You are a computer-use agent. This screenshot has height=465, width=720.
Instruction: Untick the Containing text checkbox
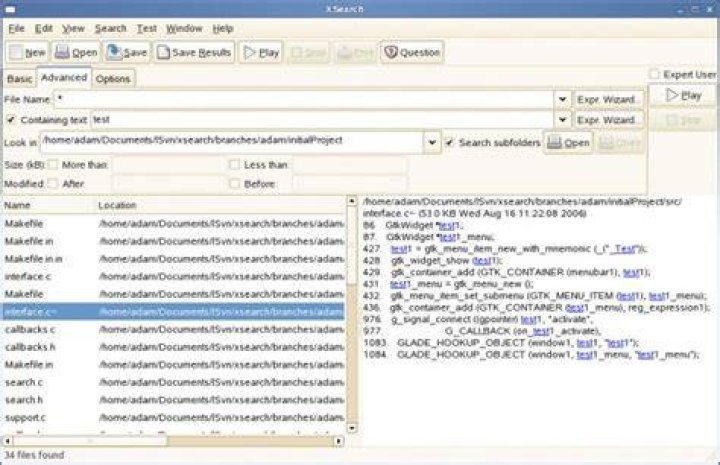tap(11, 120)
